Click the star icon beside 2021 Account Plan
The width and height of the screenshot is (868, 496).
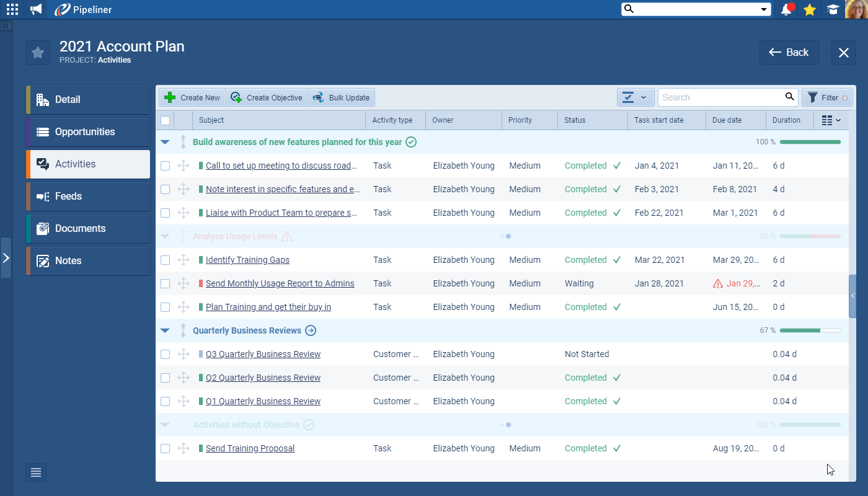tap(37, 52)
